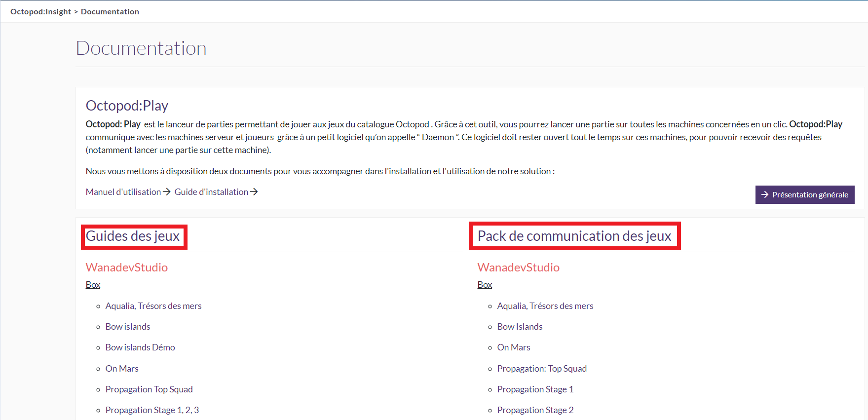
Task: Open Aqualia communication pack link
Action: (x=545, y=306)
